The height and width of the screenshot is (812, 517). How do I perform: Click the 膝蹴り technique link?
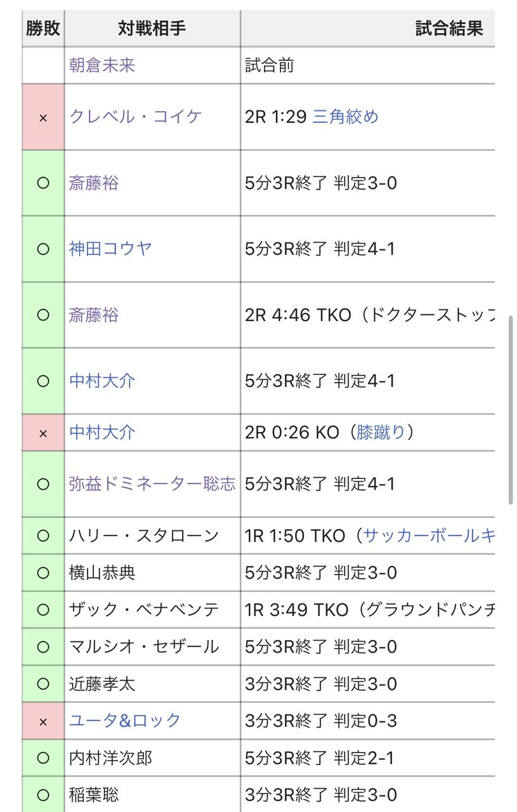(x=380, y=433)
